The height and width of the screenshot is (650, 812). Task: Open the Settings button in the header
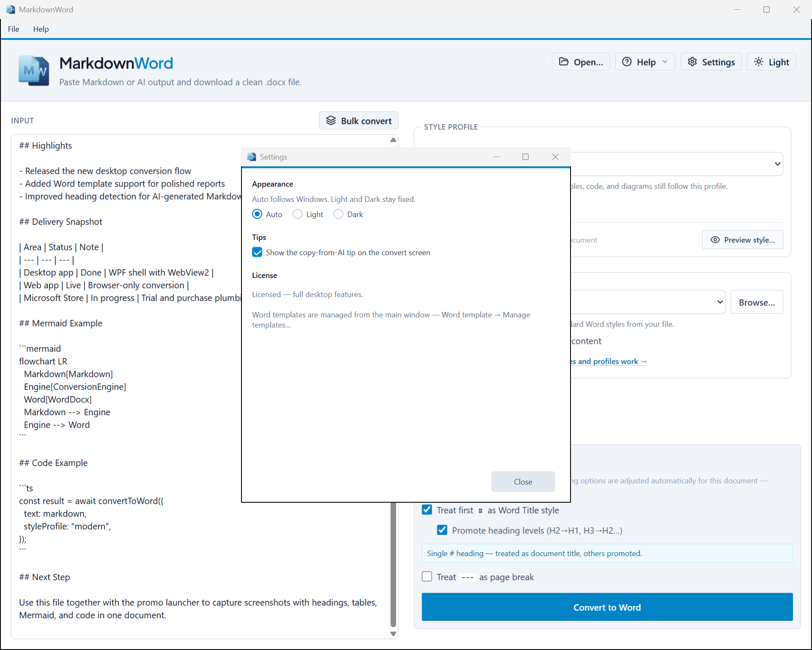(711, 62)
